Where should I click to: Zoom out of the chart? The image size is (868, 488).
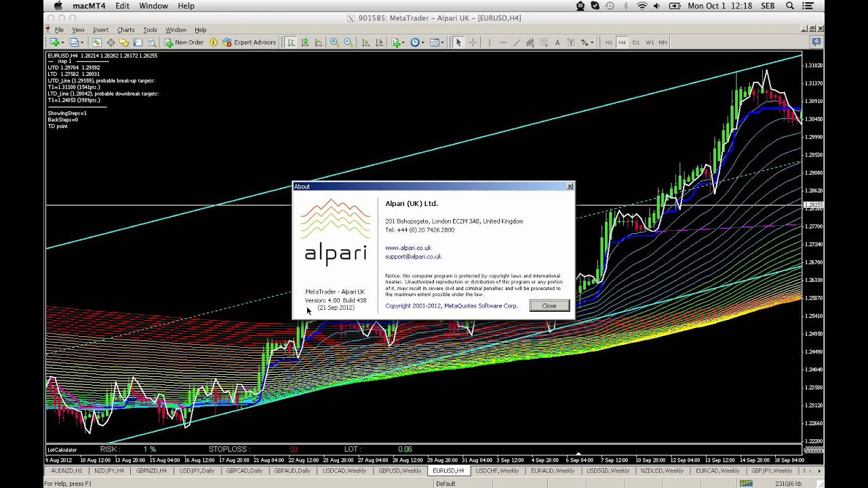[348, 42]
